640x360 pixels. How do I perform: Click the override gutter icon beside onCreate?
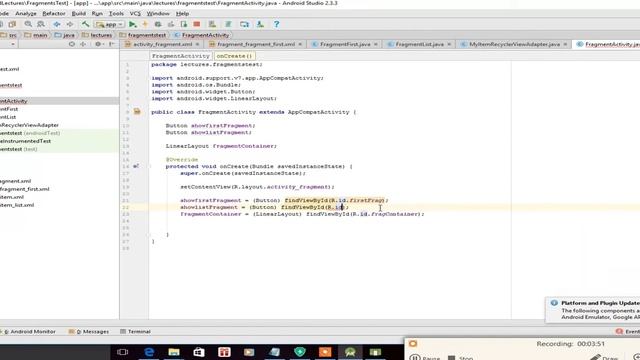click(136, 166)
